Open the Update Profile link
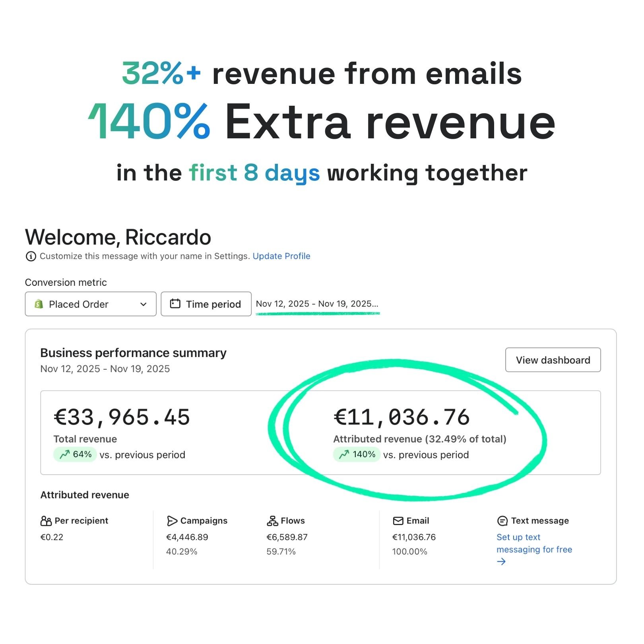644x644 pixels. [x=281, y=256]
